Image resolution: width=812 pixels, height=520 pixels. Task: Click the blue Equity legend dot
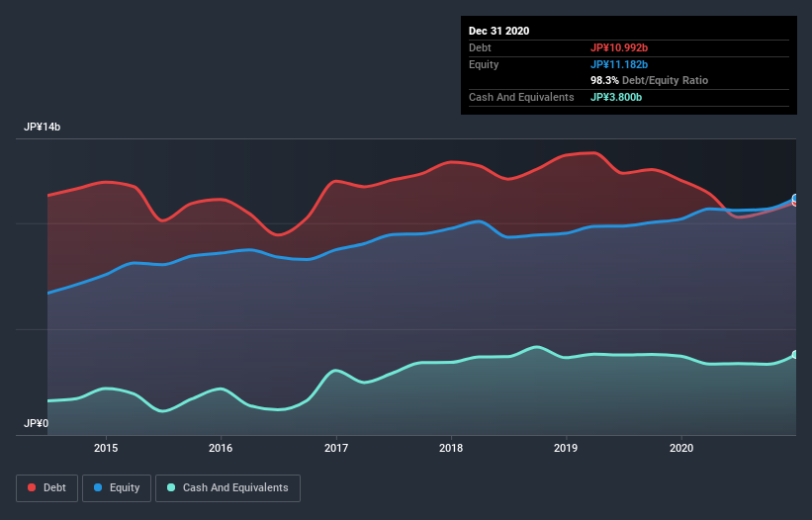[98, 487]
